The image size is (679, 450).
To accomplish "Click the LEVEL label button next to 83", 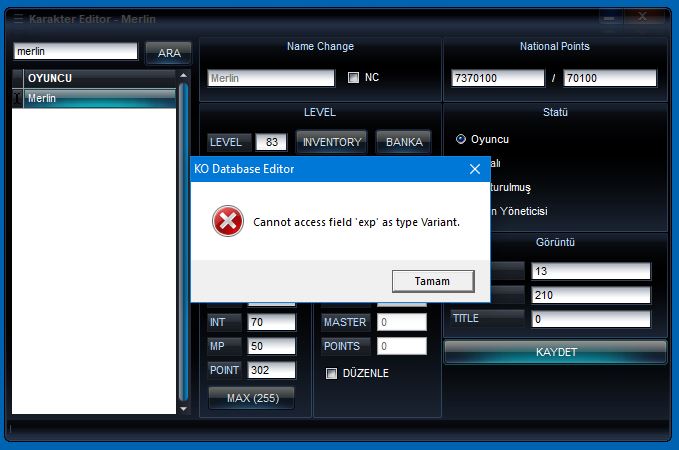I will click(x=229, y=142).
